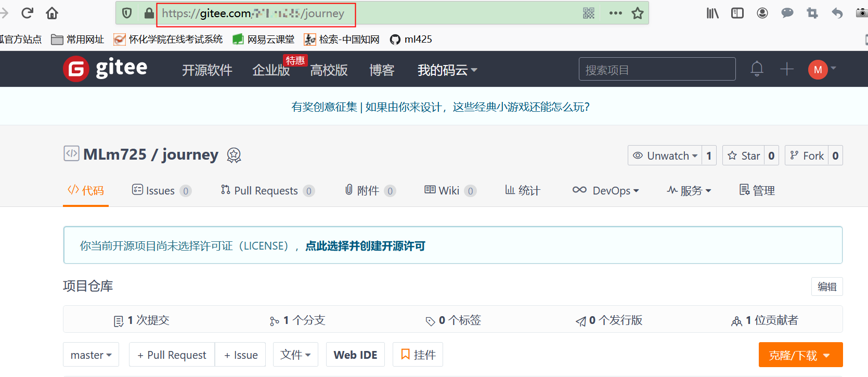View the 0 个发行版 releases
Image resolution: width=868 pixels, height=377 pixels.
(608, 320)
